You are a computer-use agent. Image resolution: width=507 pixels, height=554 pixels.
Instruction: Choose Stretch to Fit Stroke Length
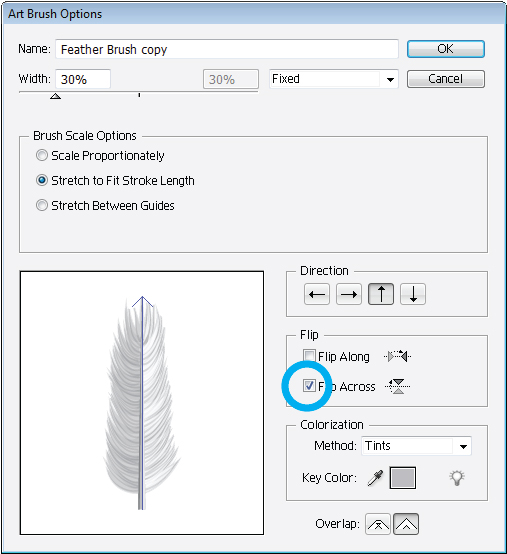coord(42,181)
